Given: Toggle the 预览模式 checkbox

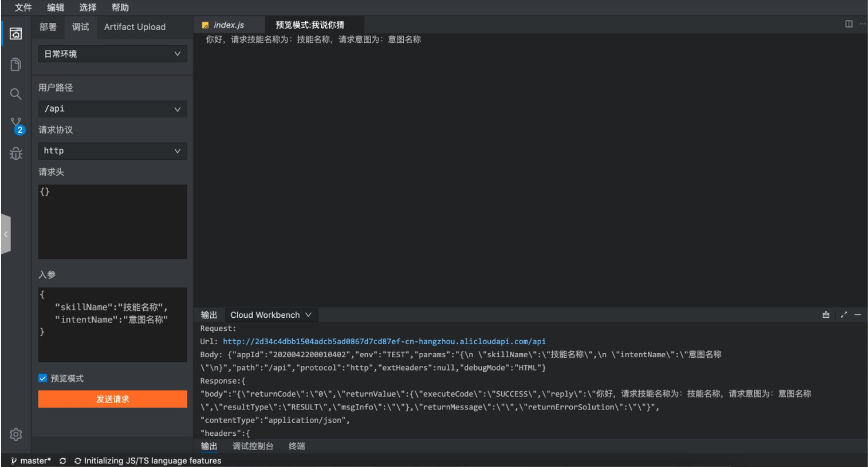Looking at the screenshot, I should (42, 379).
